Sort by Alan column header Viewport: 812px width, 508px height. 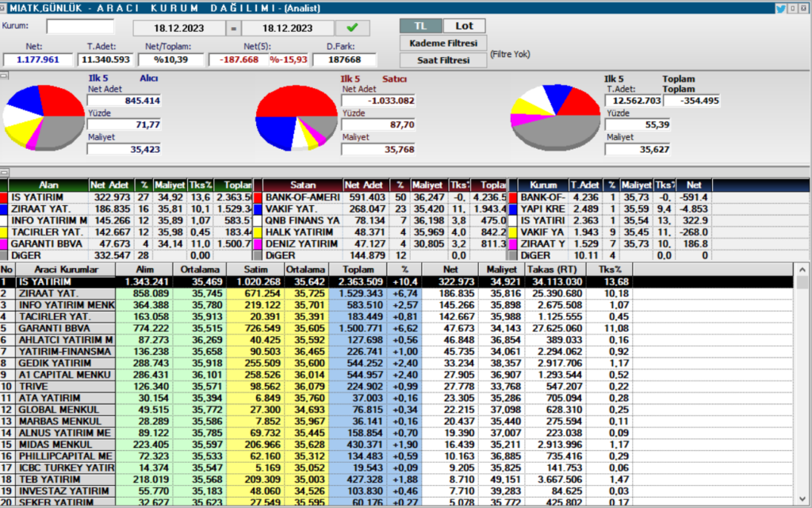[48, 185]
